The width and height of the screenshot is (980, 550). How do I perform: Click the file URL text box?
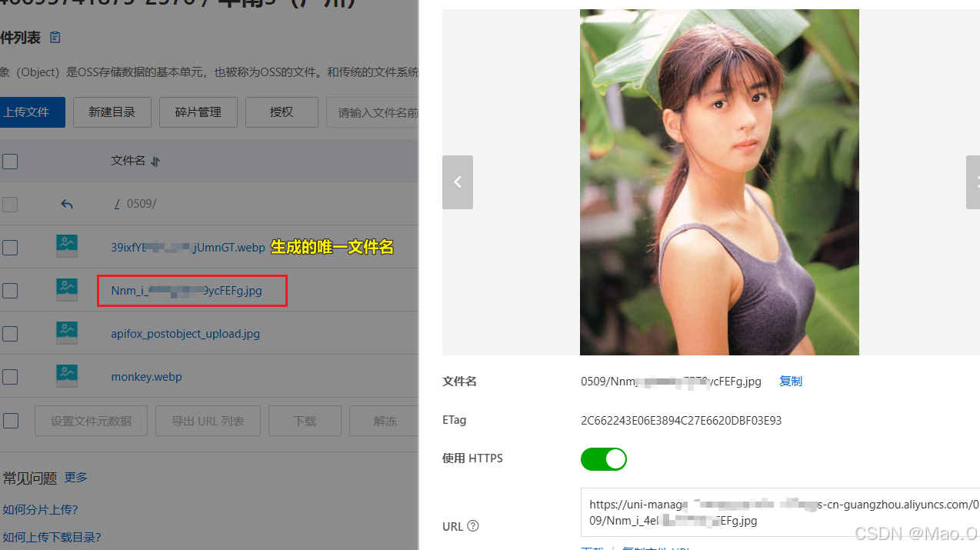tap(780, 512)
